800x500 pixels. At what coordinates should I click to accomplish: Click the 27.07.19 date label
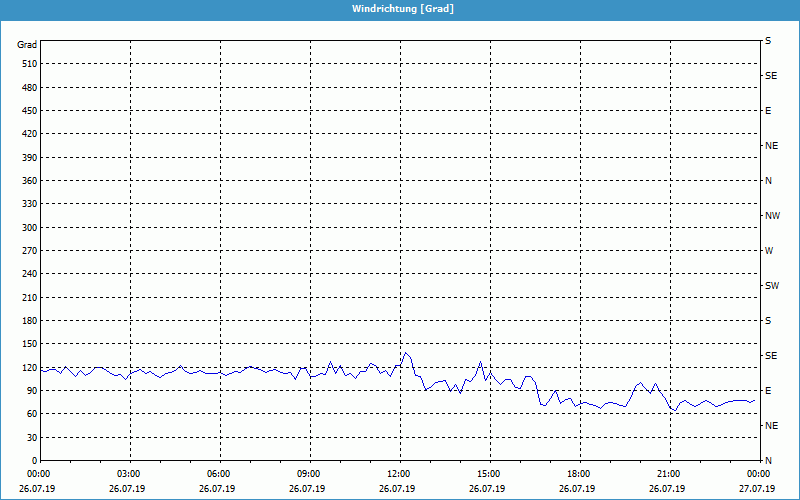pos(757,489)
